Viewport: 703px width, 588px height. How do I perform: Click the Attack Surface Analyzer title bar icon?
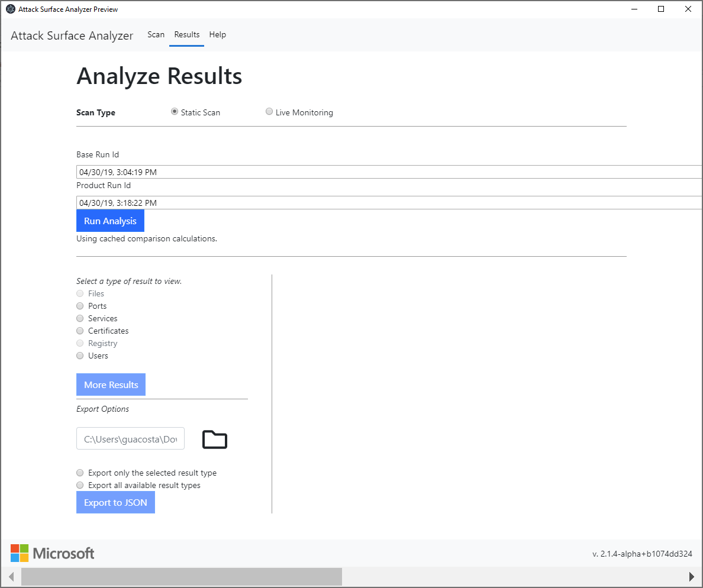(x=9, y=9)
